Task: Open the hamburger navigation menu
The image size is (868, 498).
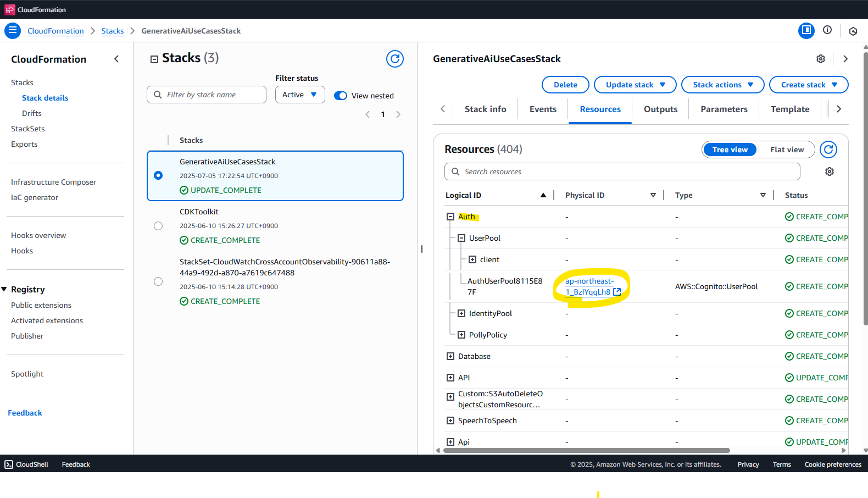Action: pos(12,31)
